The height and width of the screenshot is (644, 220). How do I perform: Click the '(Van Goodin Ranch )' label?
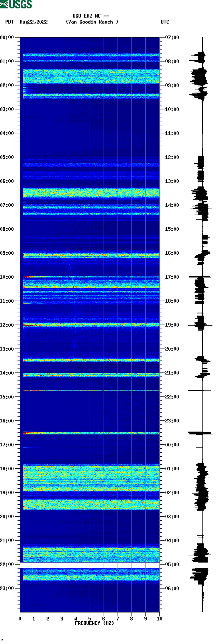(92, 22)
